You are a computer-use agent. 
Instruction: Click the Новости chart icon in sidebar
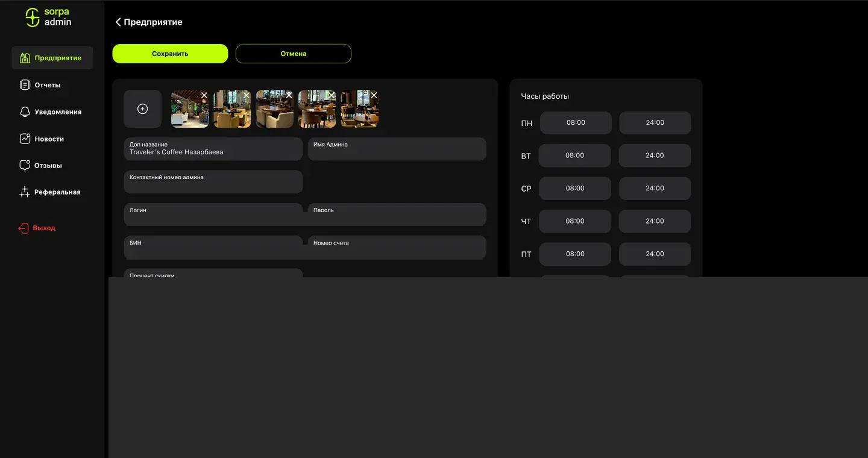tap(25, 139)
